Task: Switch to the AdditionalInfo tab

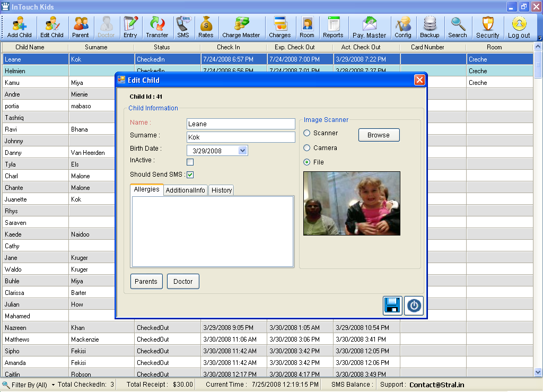Action: coord(185,190)
